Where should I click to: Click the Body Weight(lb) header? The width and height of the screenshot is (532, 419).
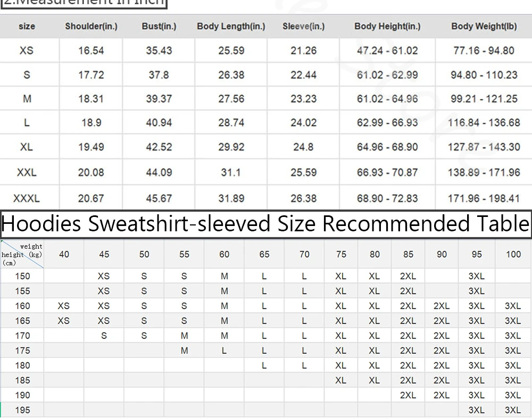[484, 27]
